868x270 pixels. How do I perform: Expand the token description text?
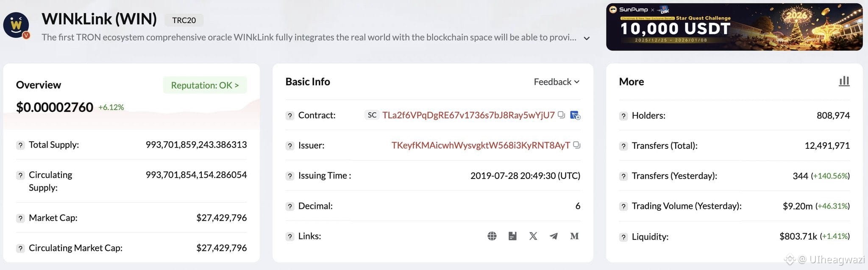(587, 38)
